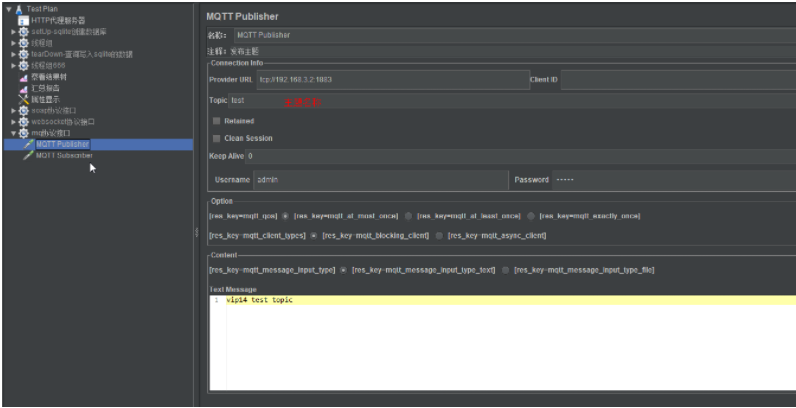Select the Test Plan tree label
This screenshot has height=408, width=796.
tap(42, 9)
